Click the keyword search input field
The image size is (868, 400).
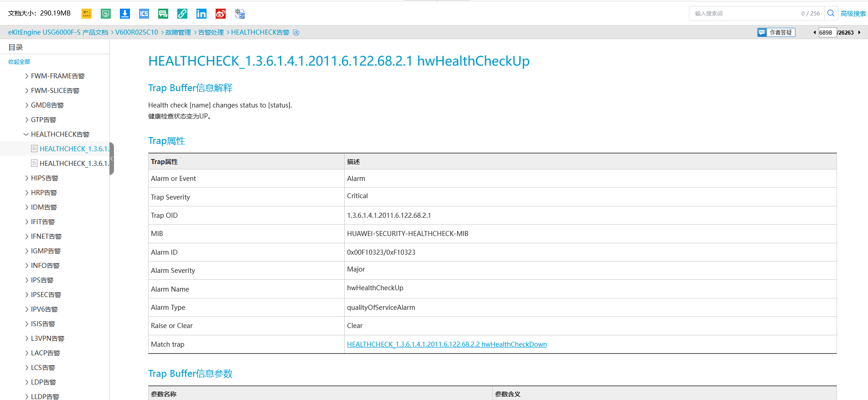click(757, 13)
